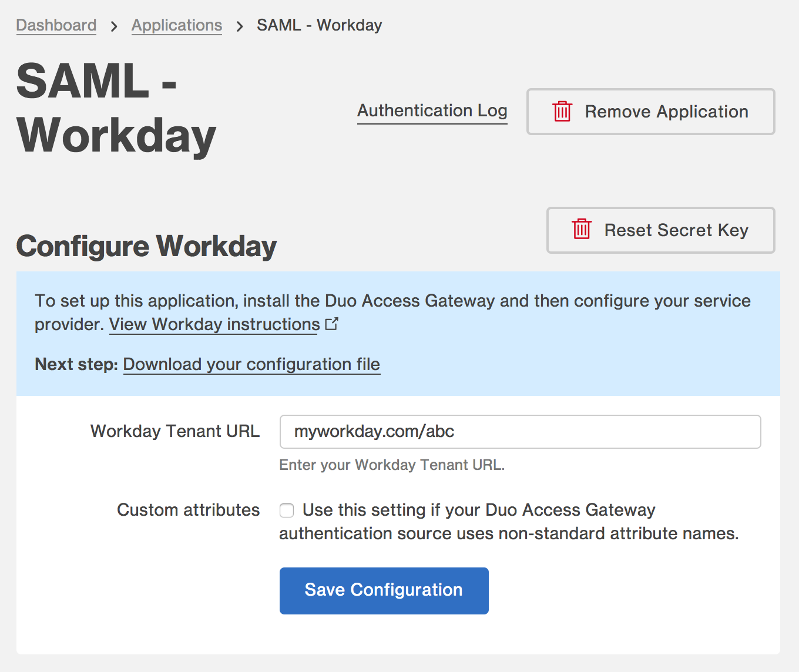Image resolution: width=799 pixels, height=672 pixels.
Task: Enable the Custom attributes checkbox
Action: point(287,510)
